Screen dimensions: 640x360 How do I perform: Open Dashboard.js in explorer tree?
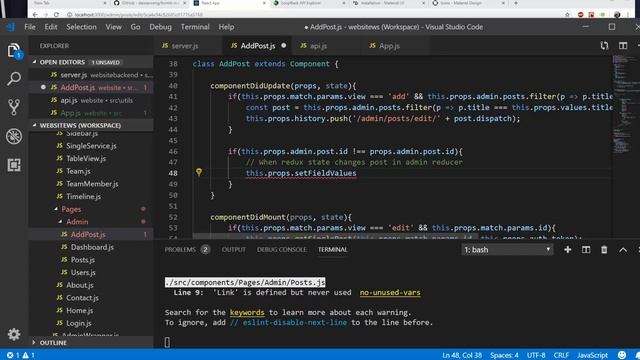(92, 247)
